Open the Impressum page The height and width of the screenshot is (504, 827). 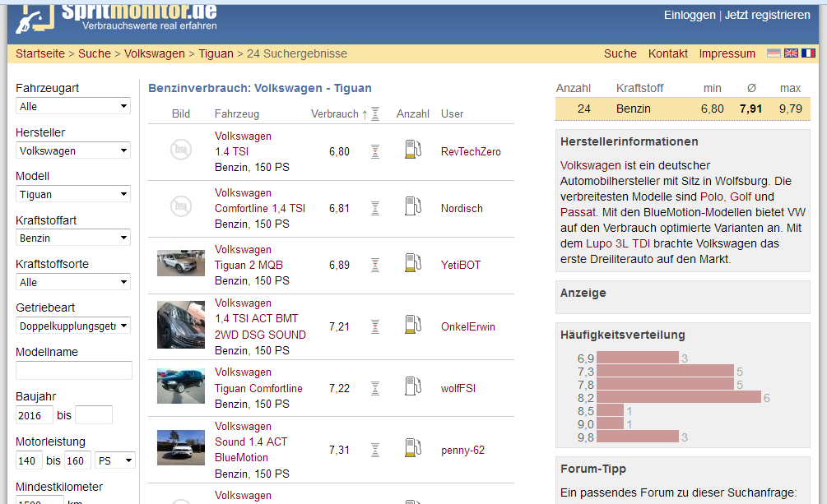(727, 53)
